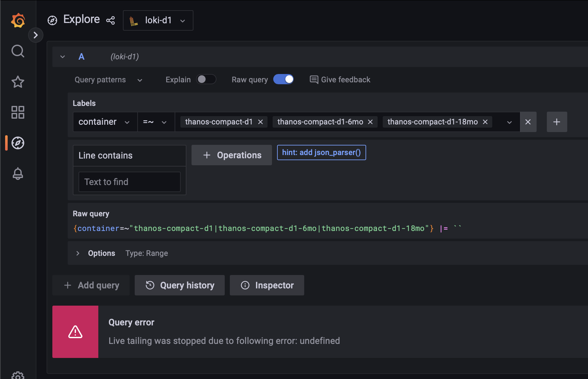The height and width of the screenshot is (379, 588).
Task: Click Type: Range text
Action: tap(147, 253)
